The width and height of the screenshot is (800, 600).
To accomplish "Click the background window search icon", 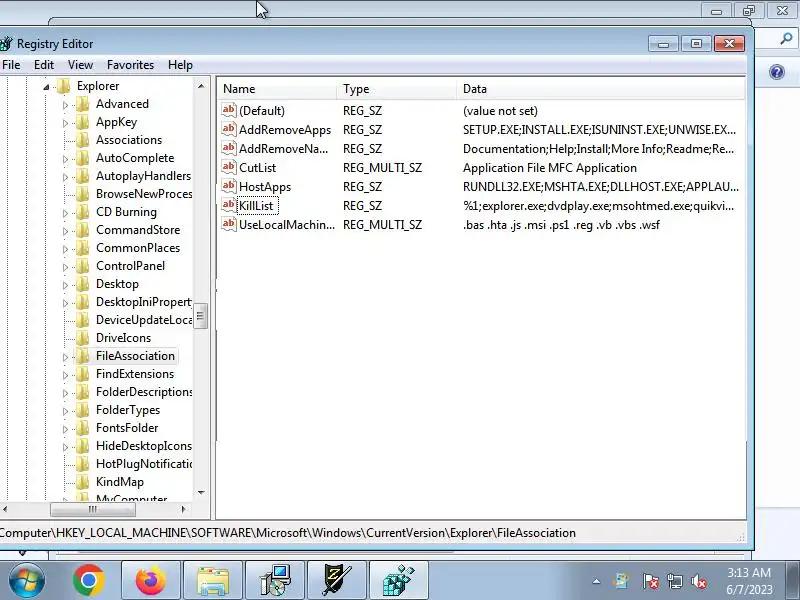I will click(786, 38).
